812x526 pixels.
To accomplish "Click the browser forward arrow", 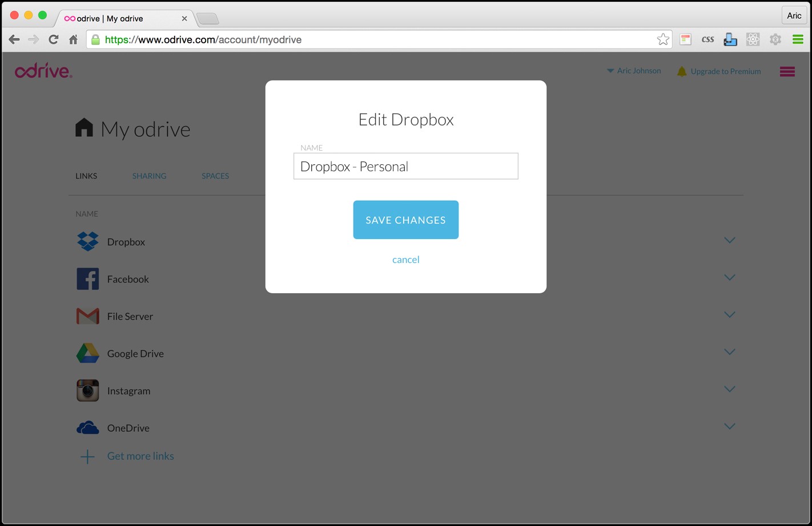I will 34,39.
